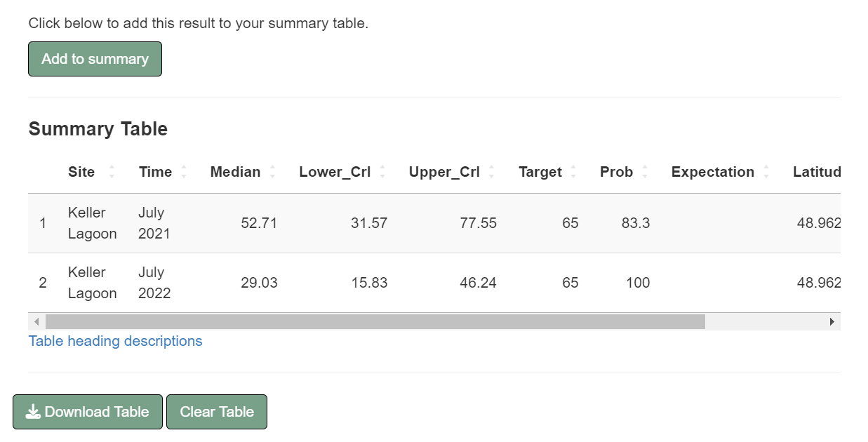
Task: Sort by Expectation column sort icon
Action: coord(766,172)
